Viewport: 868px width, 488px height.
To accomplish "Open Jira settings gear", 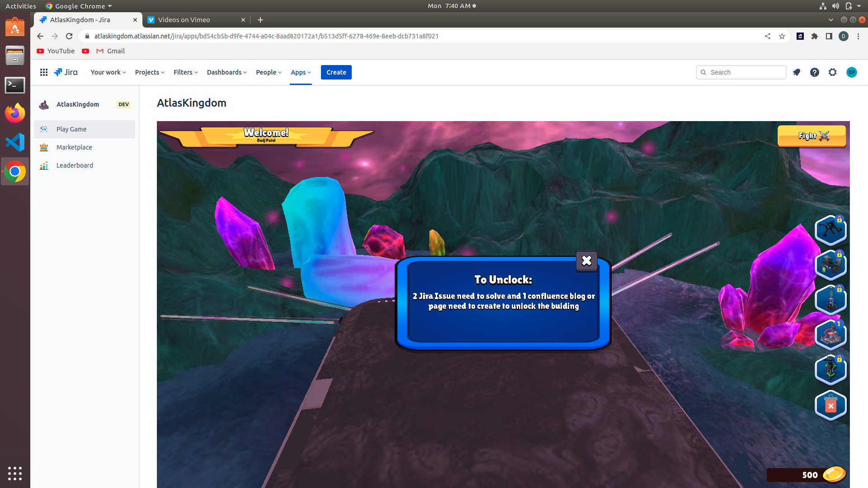I will 832,72.
